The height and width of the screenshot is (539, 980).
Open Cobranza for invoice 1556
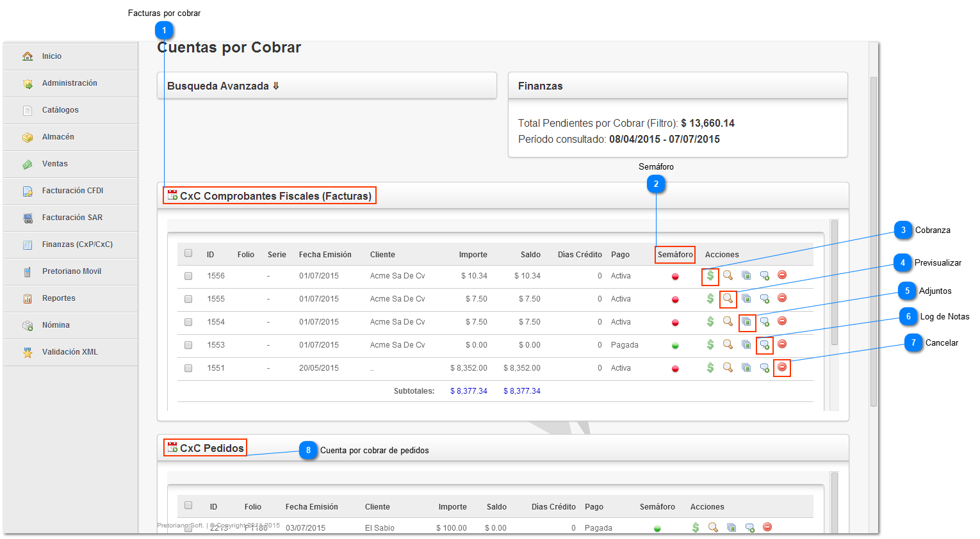point(710,275)
